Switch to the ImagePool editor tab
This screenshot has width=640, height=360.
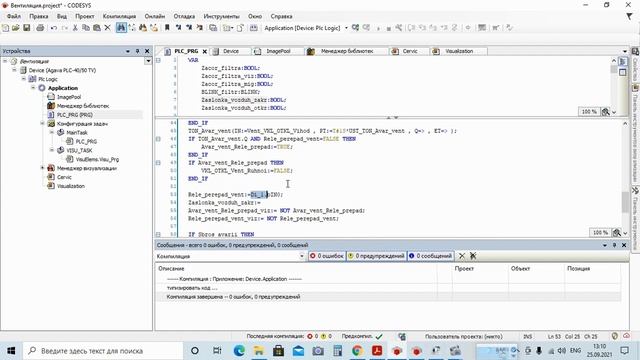click(x=278, y=51)
